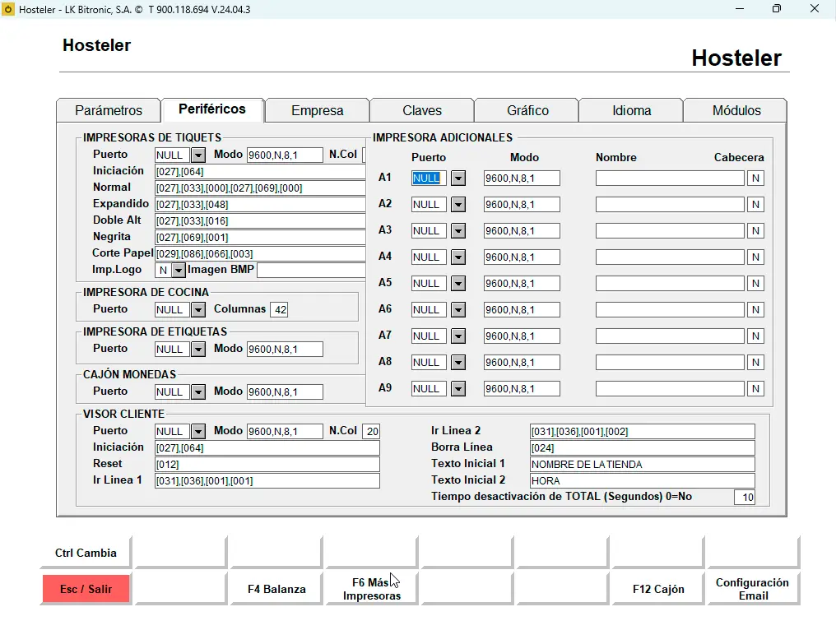Viewport: 836px width, 644px height.
Task: Expand the A7 printer port dropdown
Action: click(x=458, y=336)
